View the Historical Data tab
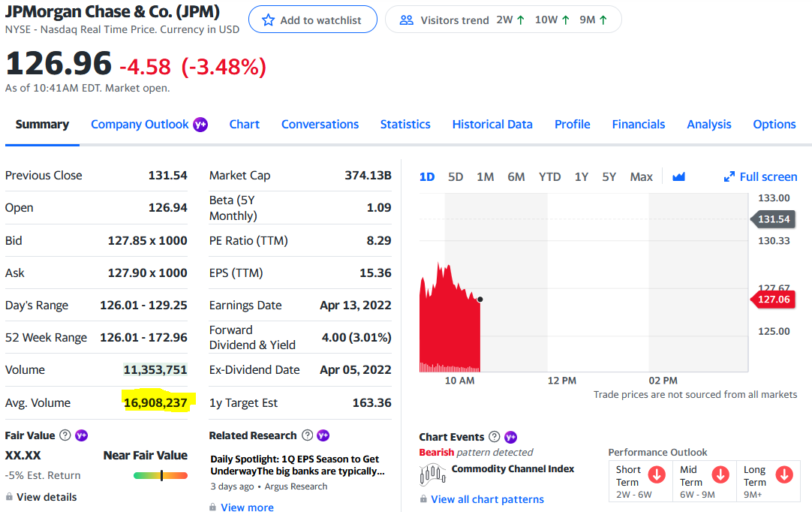 coord(492,125)
